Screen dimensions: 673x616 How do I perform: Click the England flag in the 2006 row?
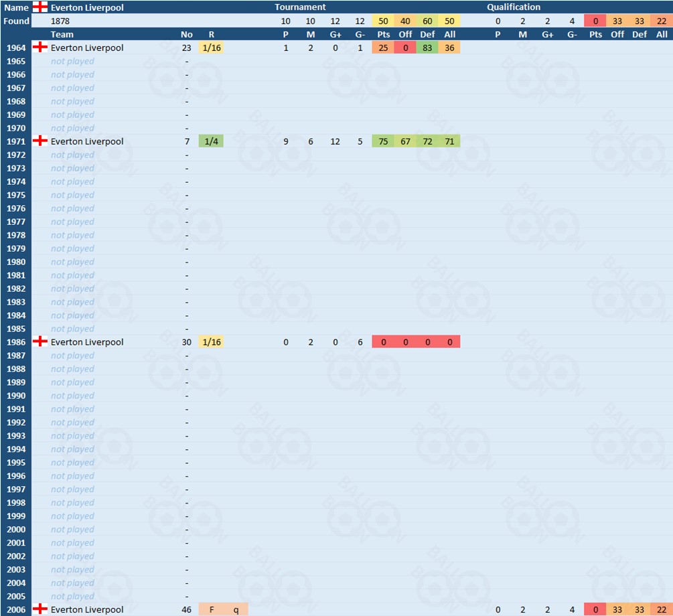(x=40, y=609)
